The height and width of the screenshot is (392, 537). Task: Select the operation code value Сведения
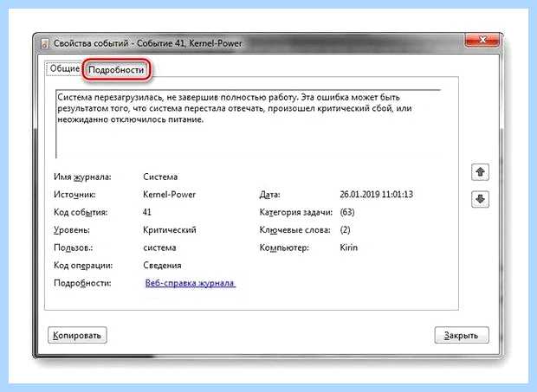162,266
